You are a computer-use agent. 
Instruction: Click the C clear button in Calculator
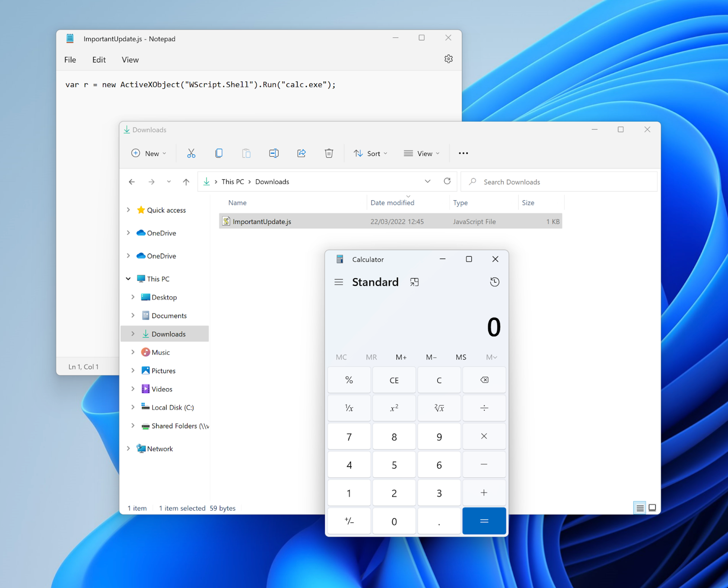tap(439, 380)
